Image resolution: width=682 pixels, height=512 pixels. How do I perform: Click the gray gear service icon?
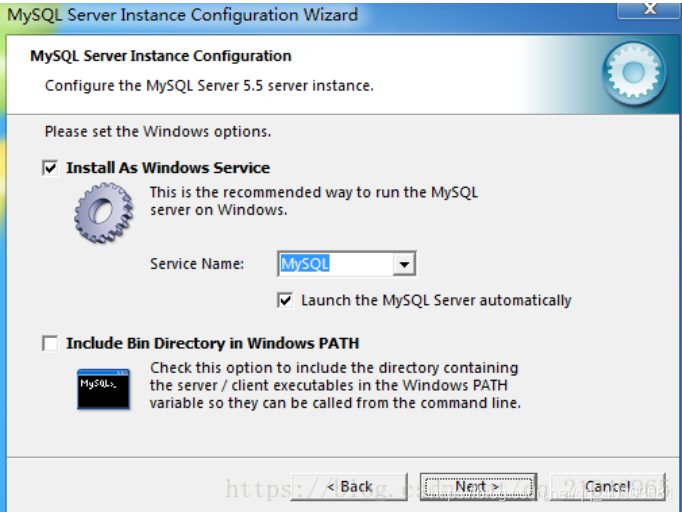(x=104, y=213)
